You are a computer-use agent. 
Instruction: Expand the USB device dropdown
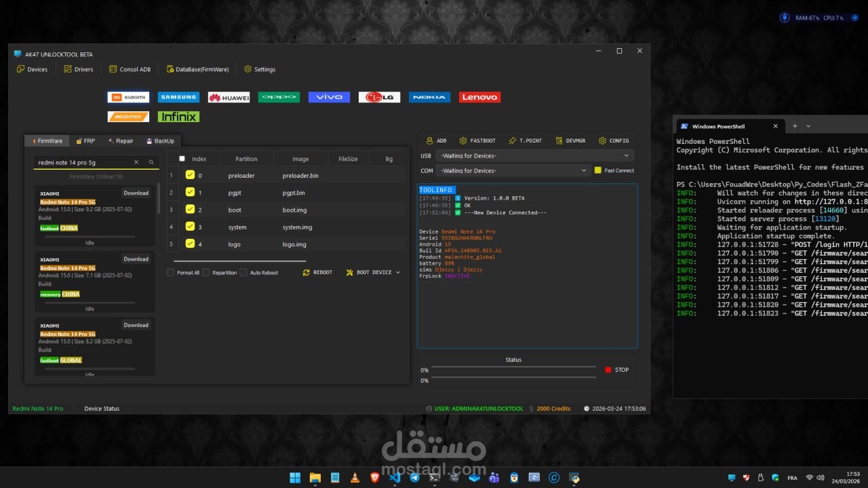point(534,156)
